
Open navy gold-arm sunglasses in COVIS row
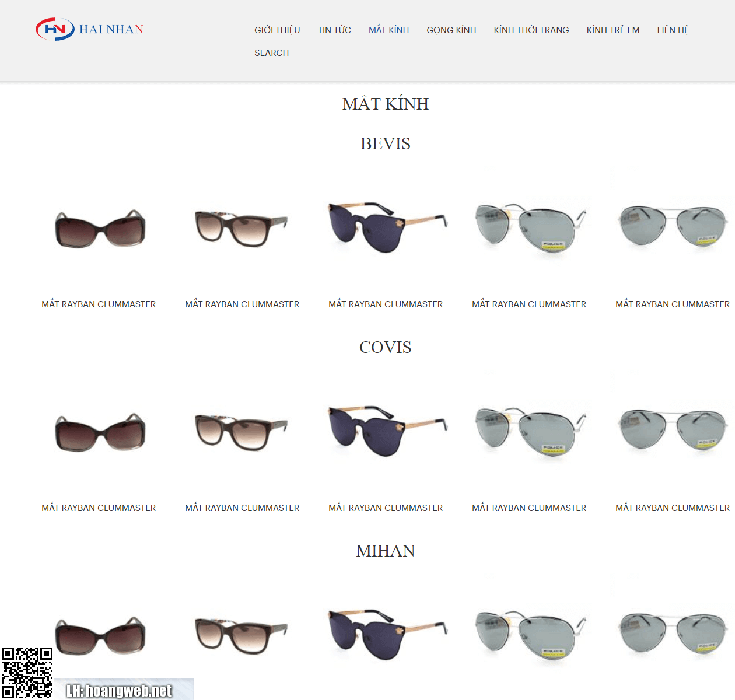tap(387, 430)
